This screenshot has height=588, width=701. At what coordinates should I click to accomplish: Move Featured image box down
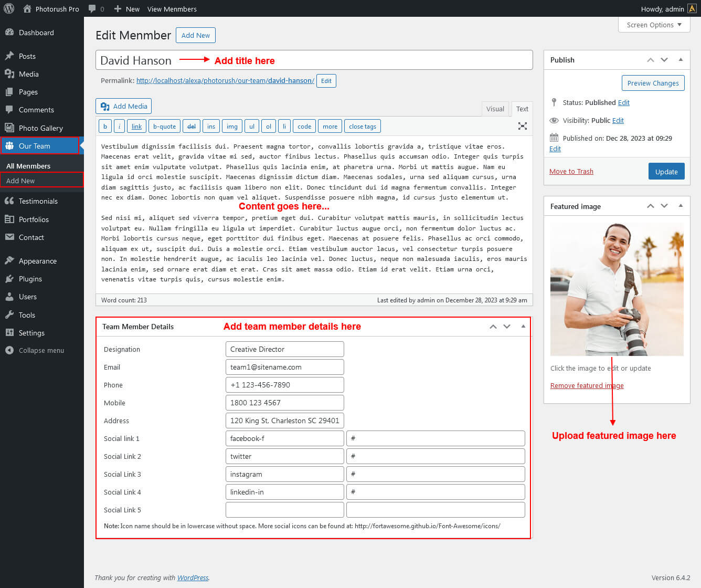tap(664, 206)
